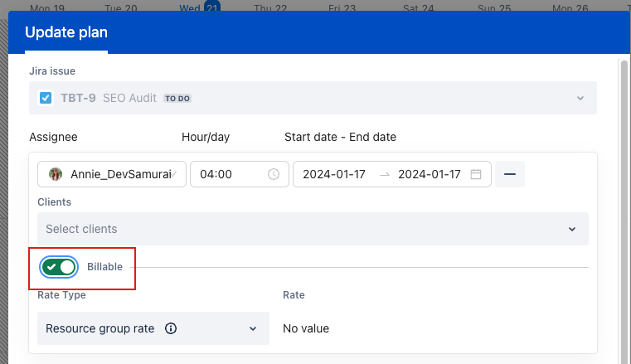Image resolution: width=631 pixels, height=364 pixels.
Task: Click the TO DO status badge
Action: [177, 98]
